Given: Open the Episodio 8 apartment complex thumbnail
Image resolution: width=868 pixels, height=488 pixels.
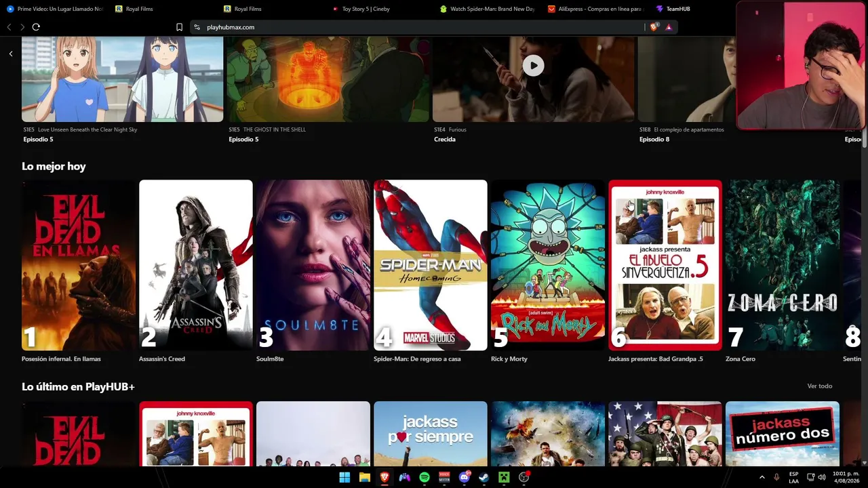Looking at the screenshot, I should (686, 79).
